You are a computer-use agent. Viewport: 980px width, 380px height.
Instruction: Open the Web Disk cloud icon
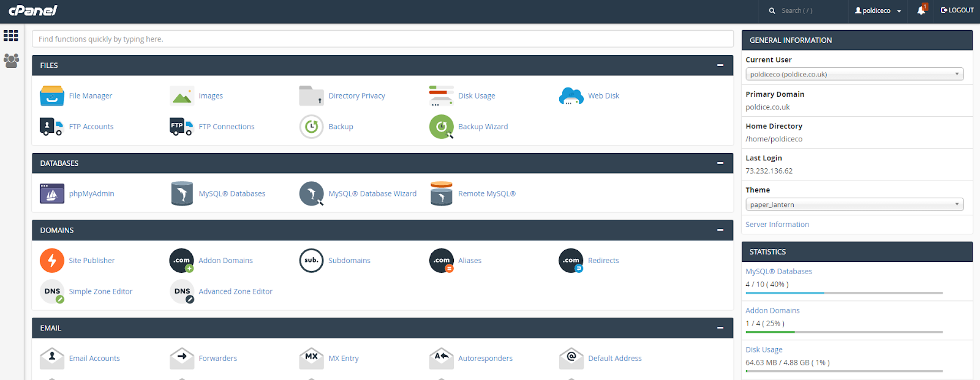pyautogui.click(x=571, y=96)
